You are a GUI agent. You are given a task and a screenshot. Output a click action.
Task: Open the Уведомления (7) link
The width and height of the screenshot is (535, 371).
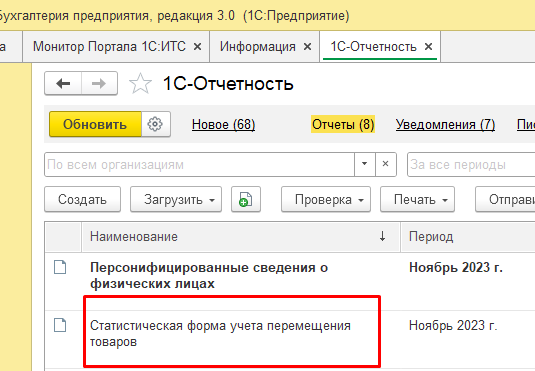pos(445,124)
